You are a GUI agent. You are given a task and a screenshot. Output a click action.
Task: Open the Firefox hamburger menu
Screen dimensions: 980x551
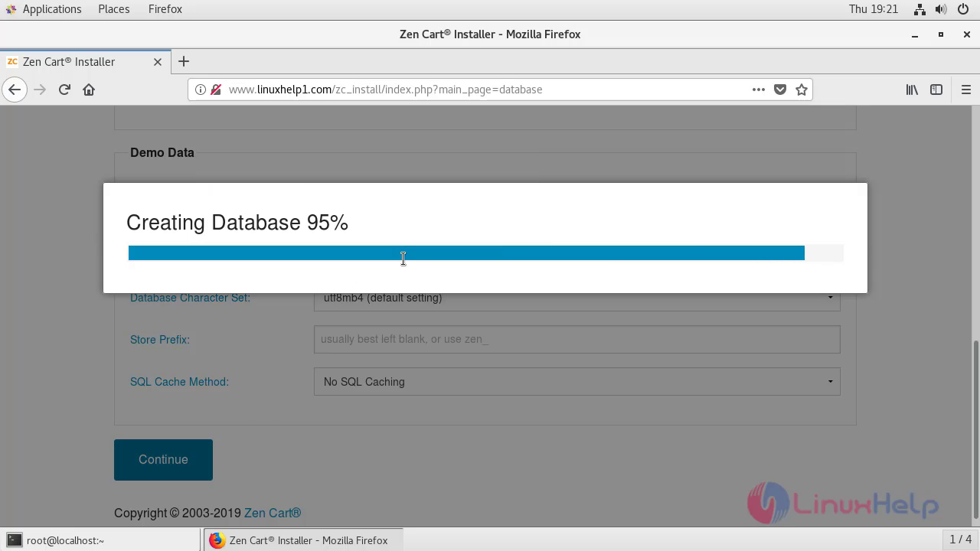[965, 90]
